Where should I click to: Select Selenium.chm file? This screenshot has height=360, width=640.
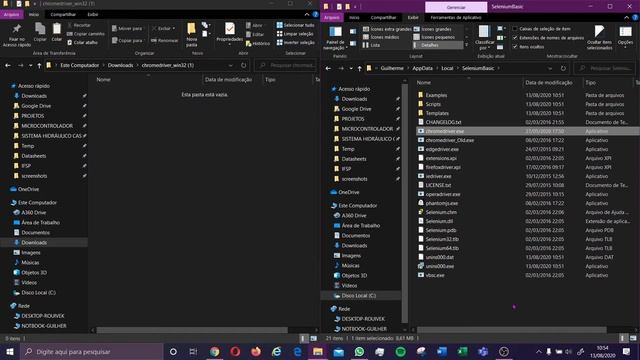click(x=441, y=212)
